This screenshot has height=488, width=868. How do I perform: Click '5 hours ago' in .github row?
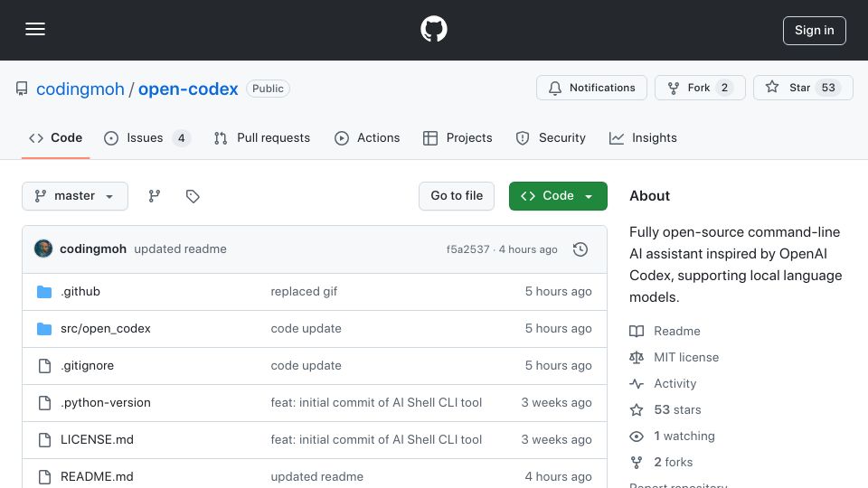tap(558, 292)
